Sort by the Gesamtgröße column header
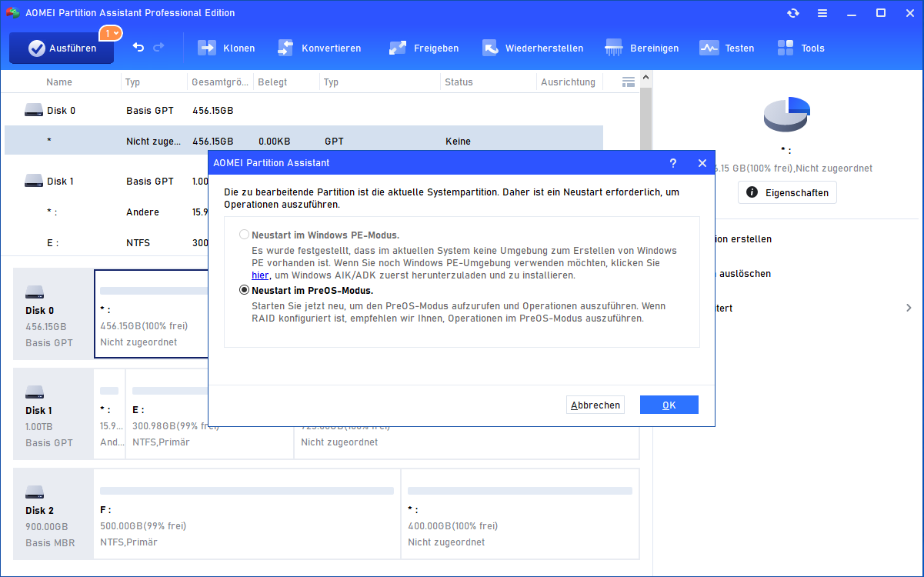The height and width of the screenshot is (577, 924). click(221, 82)
